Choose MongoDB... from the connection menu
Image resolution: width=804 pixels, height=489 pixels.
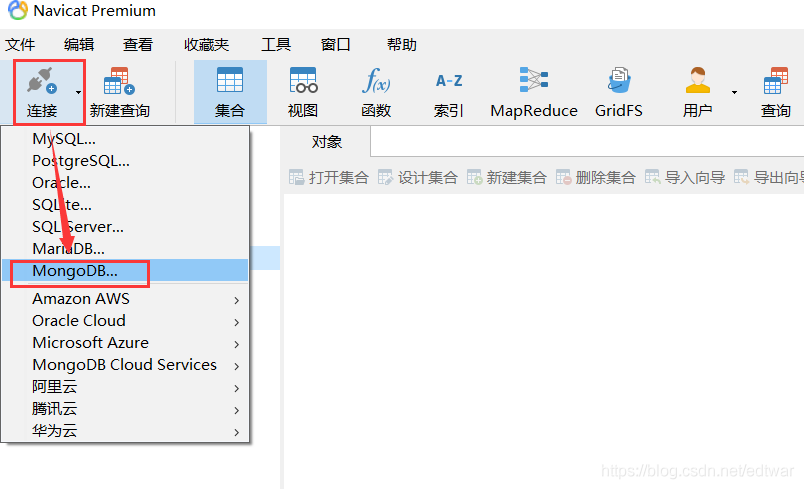75,271
